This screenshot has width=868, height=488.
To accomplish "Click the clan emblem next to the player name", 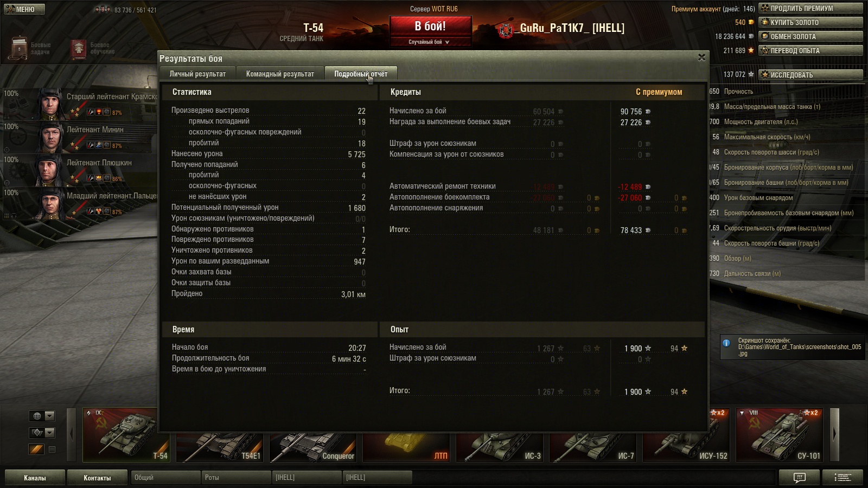I will [506, 29].
